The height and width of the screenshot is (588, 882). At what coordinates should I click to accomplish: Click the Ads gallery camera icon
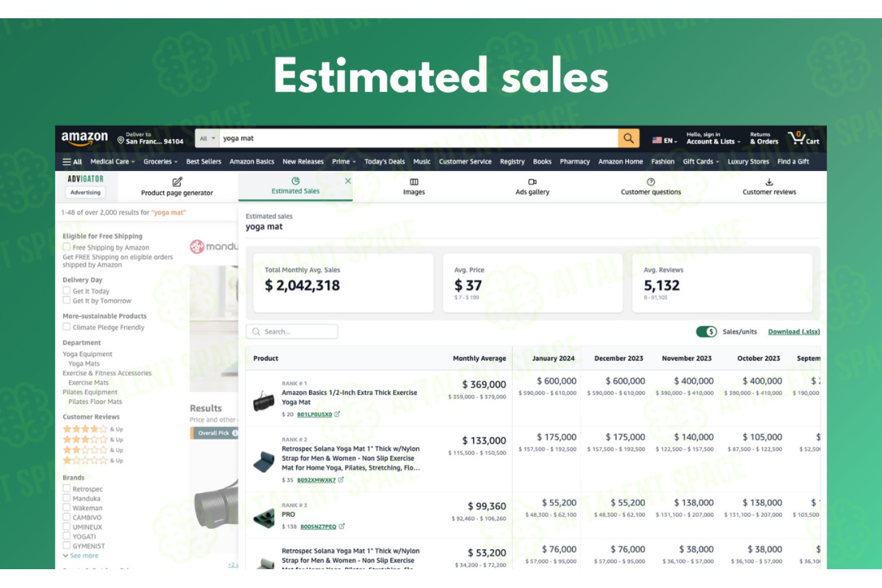tap(532, 182)
